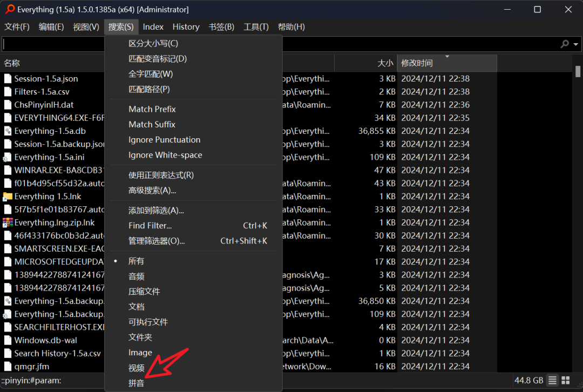Image resolution: width=583 pixels, height=392 pixels.
Task: Click the gear icon of Everything-1.5a.ini
Action: [8, 157]
